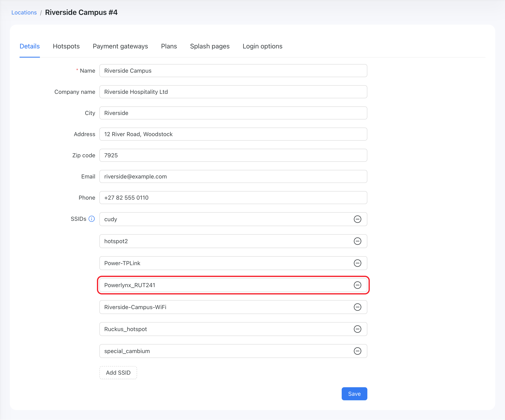
Task: Remove the Ruckus_hotspot SSID entry
Action: click(x=357, y=329)
